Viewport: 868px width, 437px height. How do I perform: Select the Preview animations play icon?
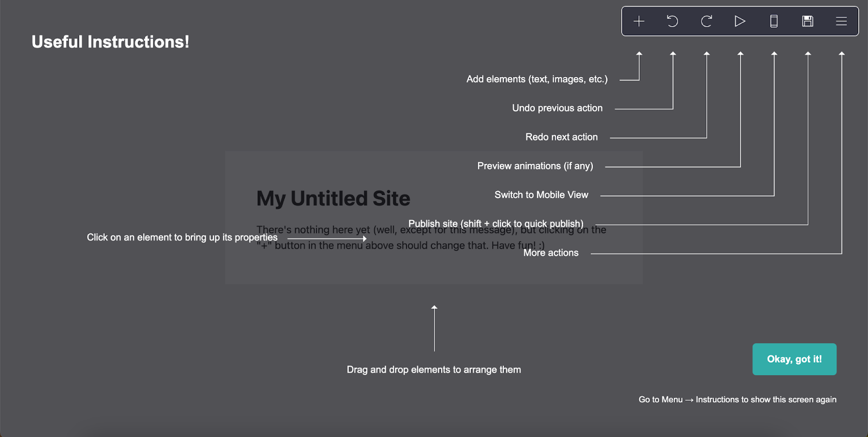(x=740, y=21)
